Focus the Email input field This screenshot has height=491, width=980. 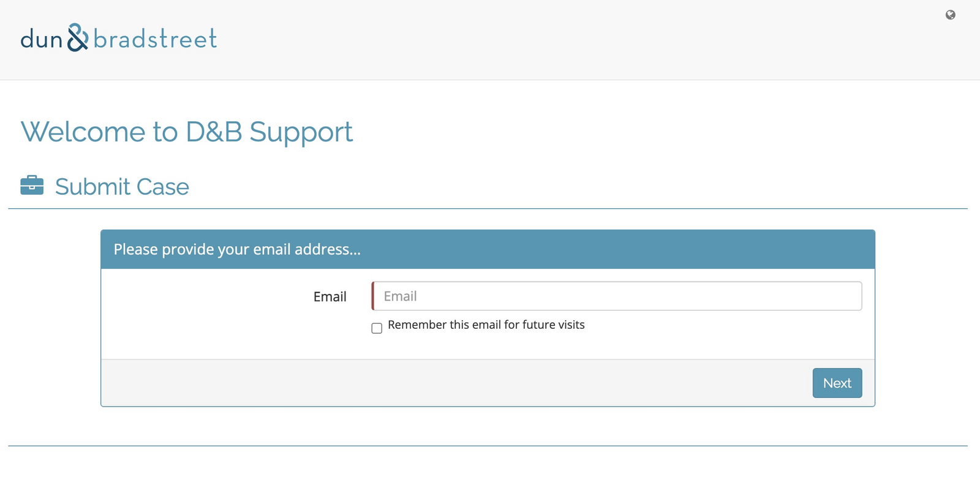(617, 296)
